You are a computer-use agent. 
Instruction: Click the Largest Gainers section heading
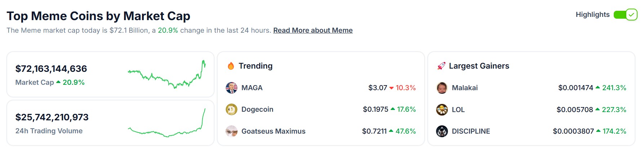(479, 66)
